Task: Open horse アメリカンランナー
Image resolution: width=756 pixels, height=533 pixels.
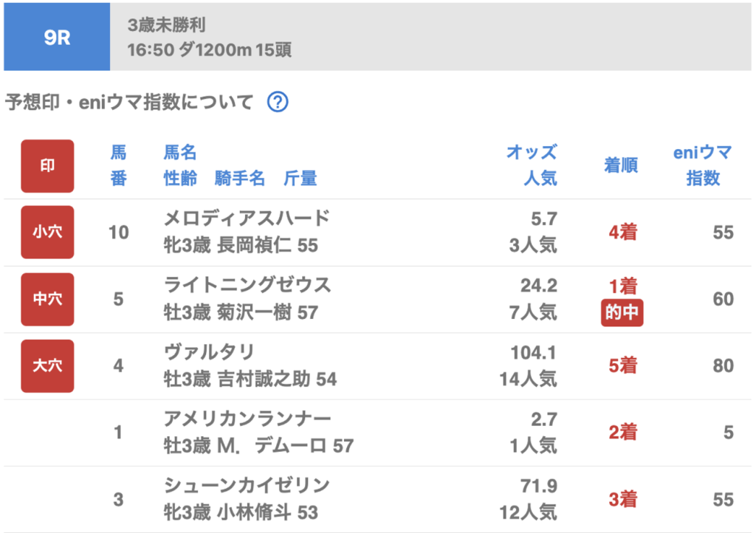Action: click(247, 419)
